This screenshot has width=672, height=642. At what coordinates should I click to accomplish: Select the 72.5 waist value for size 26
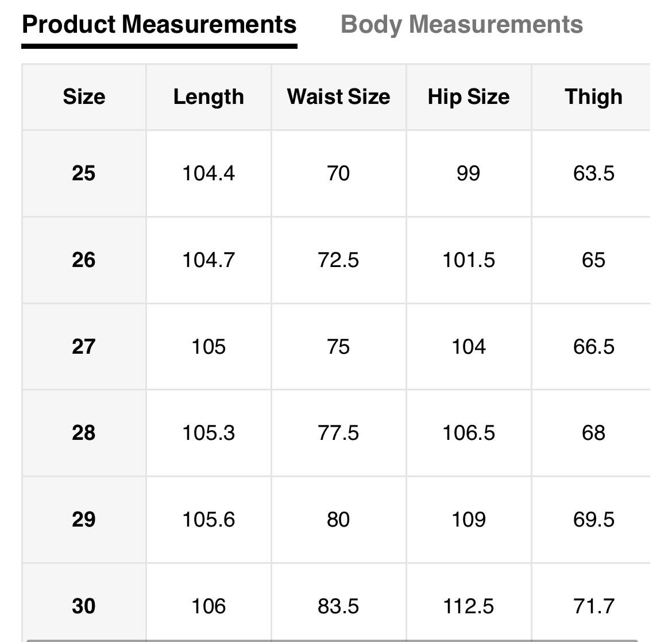[x=338, y=260]
